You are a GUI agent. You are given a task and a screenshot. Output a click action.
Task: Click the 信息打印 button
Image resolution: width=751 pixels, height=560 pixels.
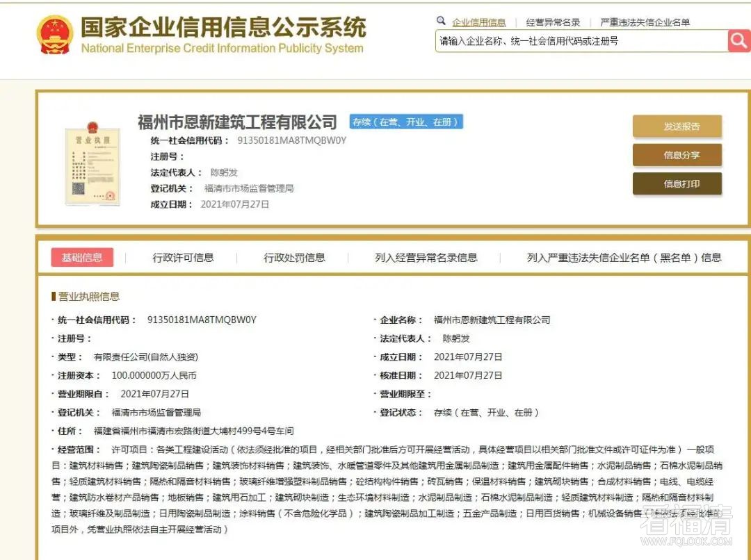677,184
